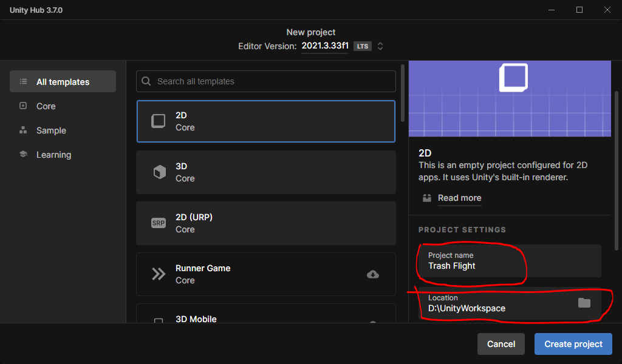Click the 3D template cube icon
The image size is (622, 364).
click(159, 172)
